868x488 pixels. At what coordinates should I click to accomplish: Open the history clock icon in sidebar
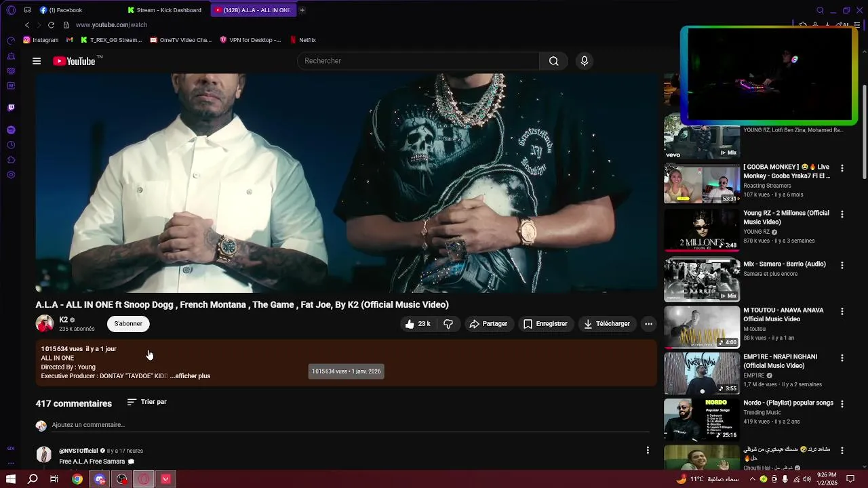11,145
